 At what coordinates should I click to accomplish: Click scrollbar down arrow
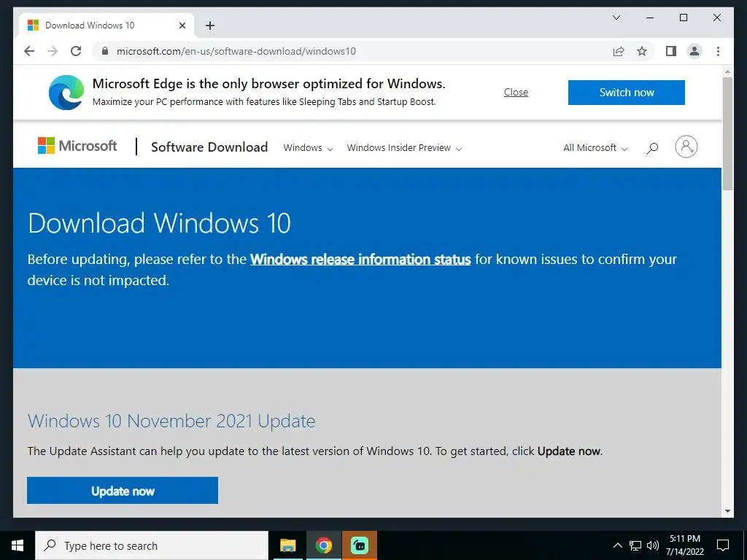click(727, 511)
